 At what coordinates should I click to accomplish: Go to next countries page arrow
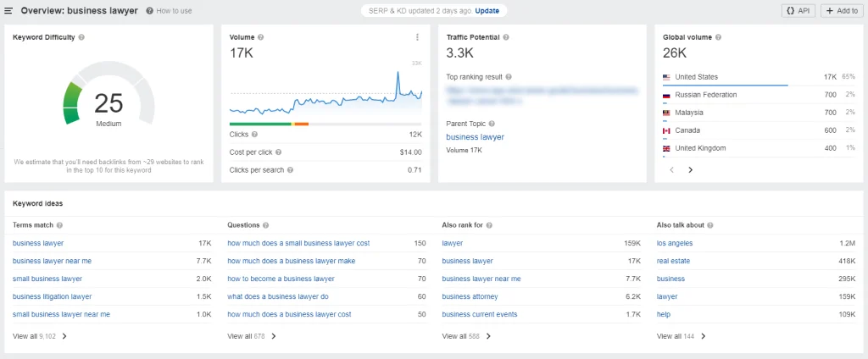(690, 170)
